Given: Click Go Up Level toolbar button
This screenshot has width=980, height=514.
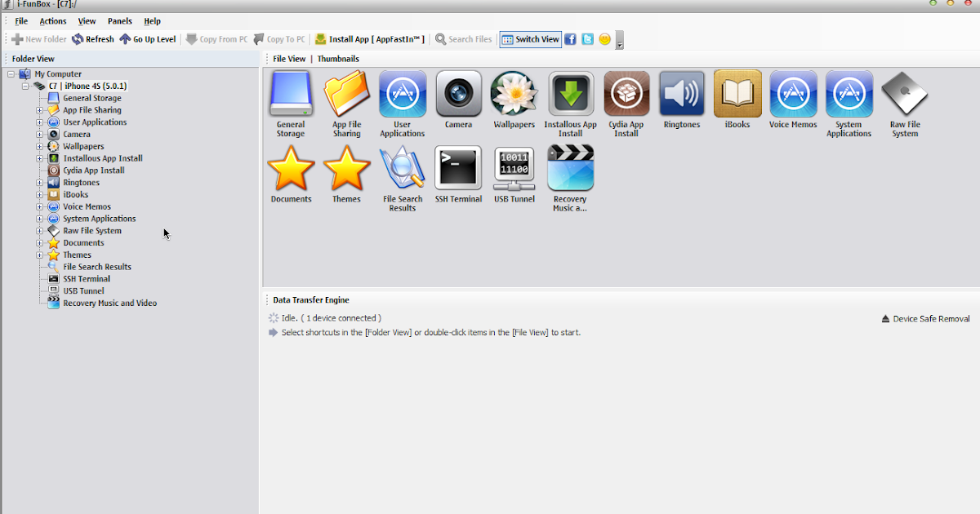Looking at the screenshot, I should tap(148, 39).
